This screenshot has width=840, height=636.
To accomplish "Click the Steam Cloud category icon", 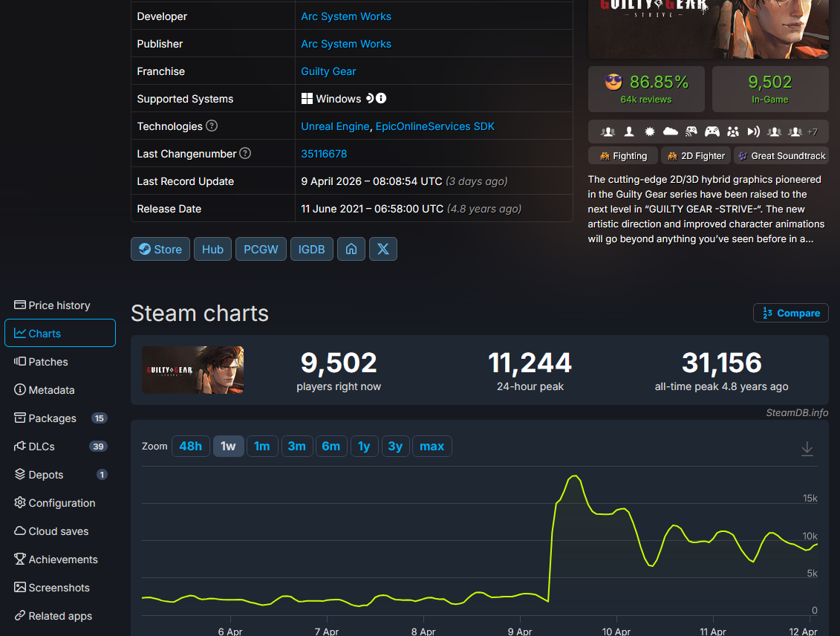I will pos(670,132).
